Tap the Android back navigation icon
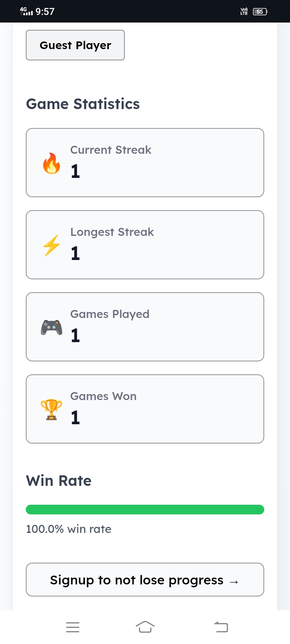 221,627
